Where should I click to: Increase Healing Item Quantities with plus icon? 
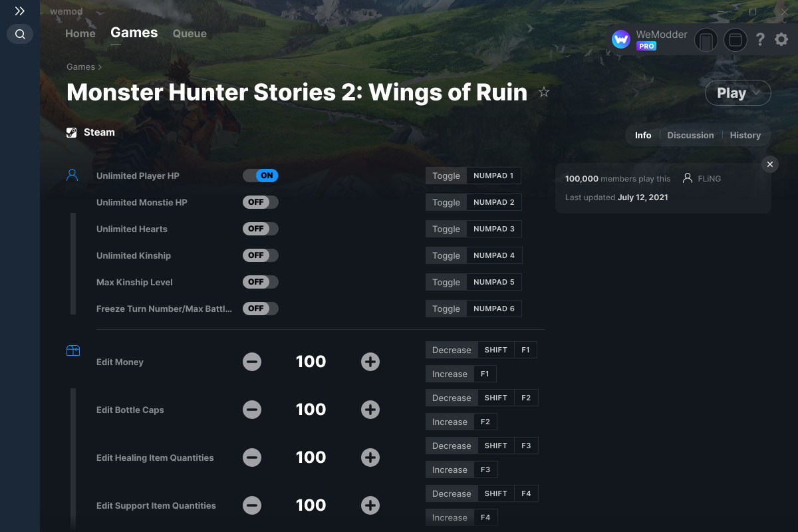[x=370, y=458]
